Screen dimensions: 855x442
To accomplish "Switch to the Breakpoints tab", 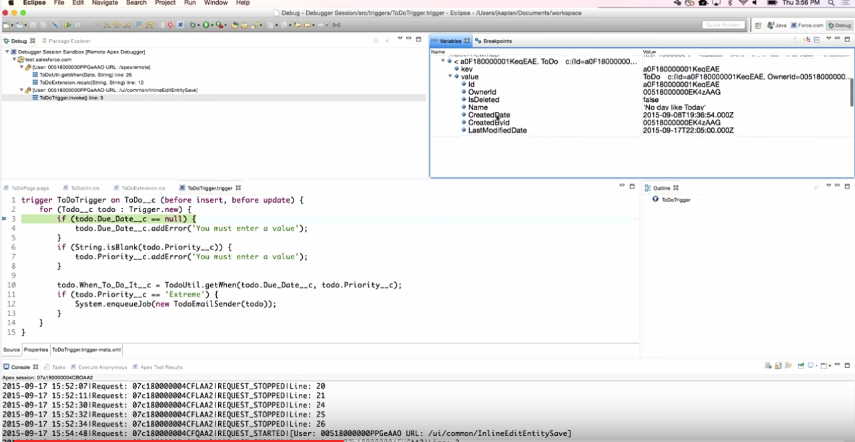I will (x=493, y=41).
